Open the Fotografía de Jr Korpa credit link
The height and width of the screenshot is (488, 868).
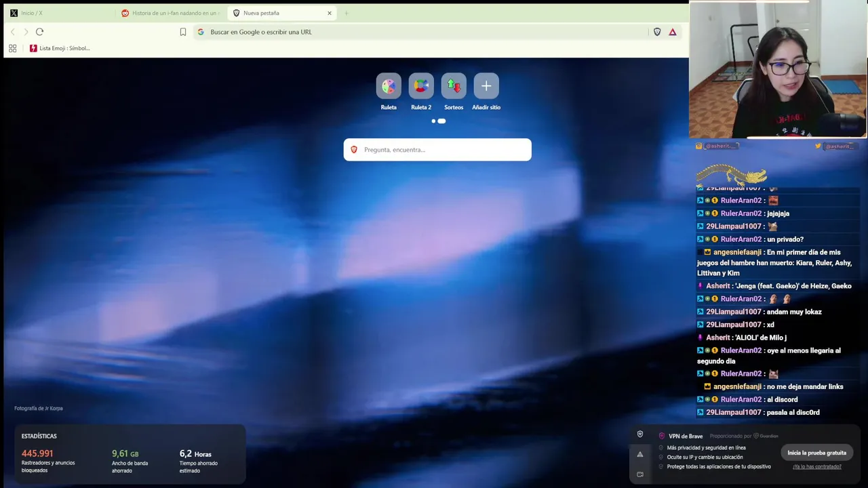click(x=39, y=408)
